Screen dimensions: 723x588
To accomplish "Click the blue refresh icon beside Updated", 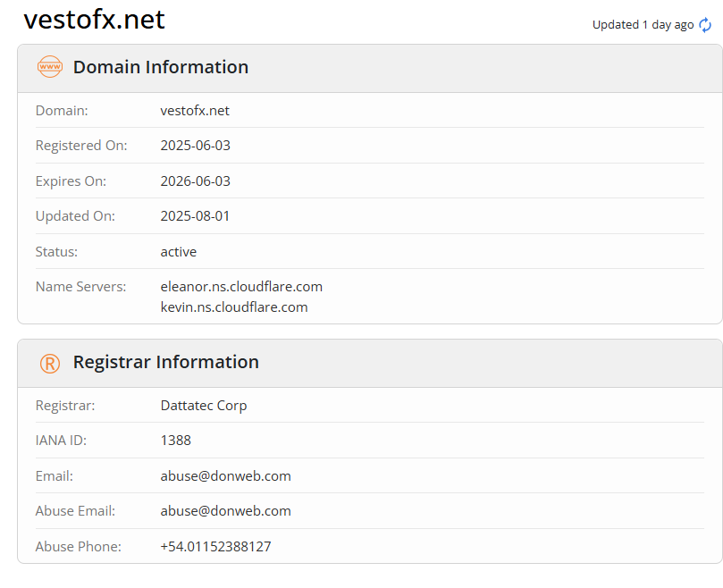I will pyautogui.click(x=705, y=25).
